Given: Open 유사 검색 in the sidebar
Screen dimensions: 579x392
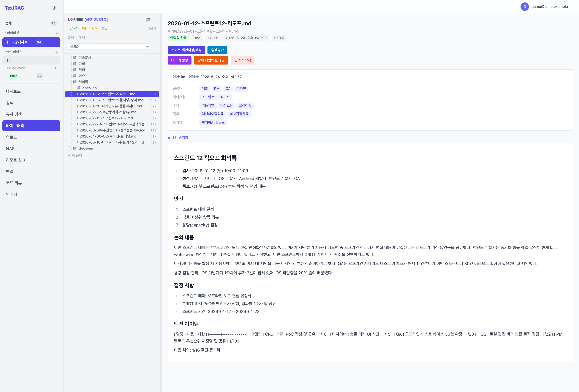Looking at the screenshot, I should click(x=31, y=114).
